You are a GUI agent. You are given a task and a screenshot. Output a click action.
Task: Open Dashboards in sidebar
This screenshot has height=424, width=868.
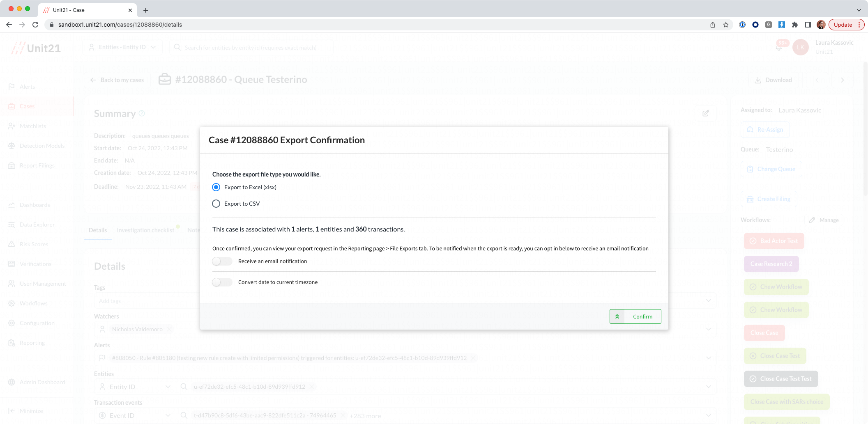[35, 205]
